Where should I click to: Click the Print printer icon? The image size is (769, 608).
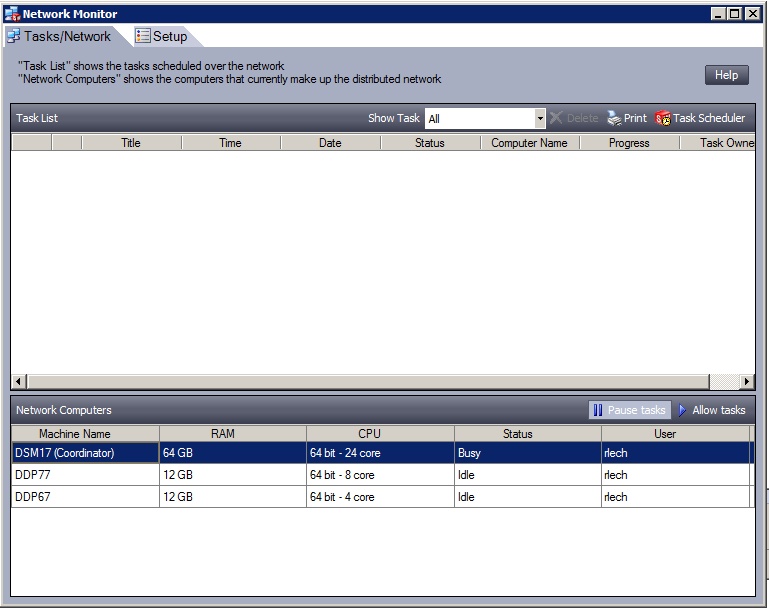tap(614, 118)
